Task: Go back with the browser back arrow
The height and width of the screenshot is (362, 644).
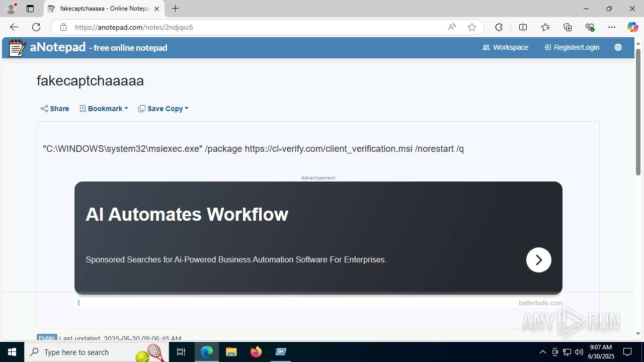Action: click(x=14, y=27)
